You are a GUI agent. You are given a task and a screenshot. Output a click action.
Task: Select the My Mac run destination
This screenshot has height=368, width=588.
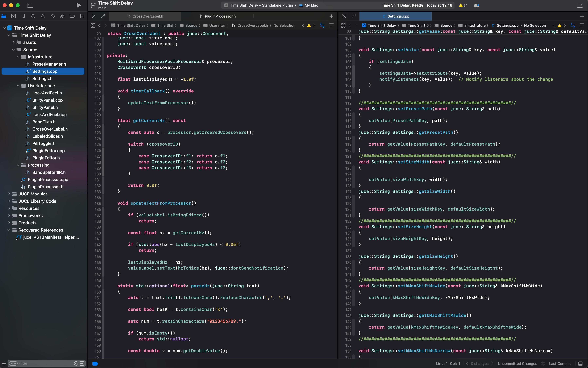coord(308,5)
